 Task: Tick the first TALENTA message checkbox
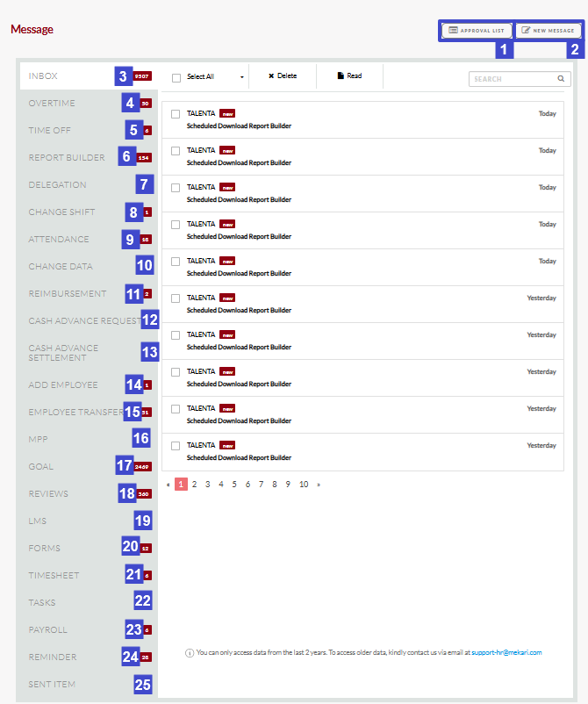point(176,114)
